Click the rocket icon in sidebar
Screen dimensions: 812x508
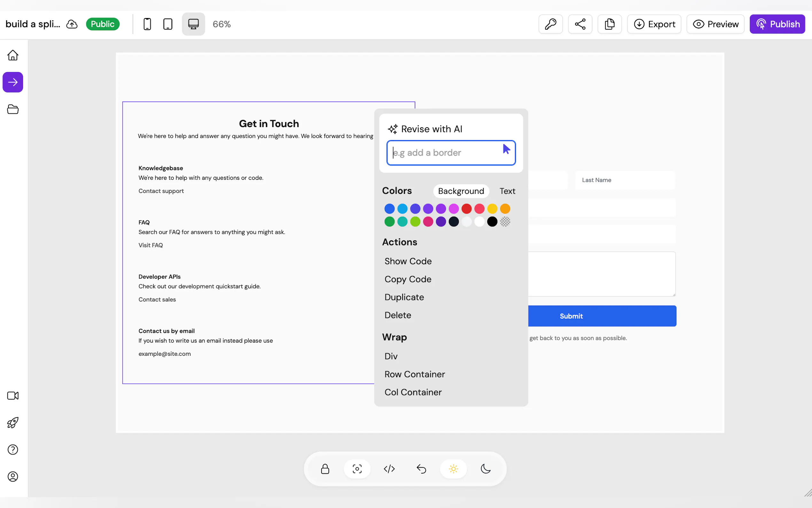[13, 423]
